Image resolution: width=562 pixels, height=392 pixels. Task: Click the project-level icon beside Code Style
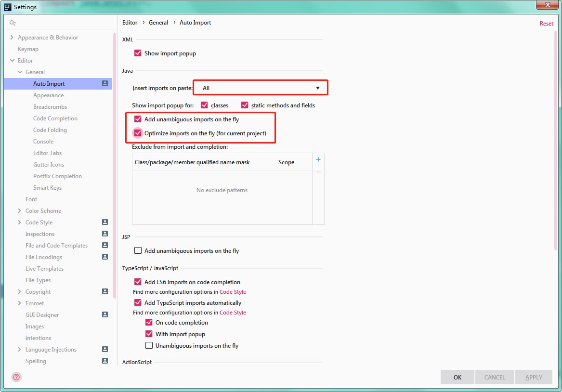click(x=105, y=222)
